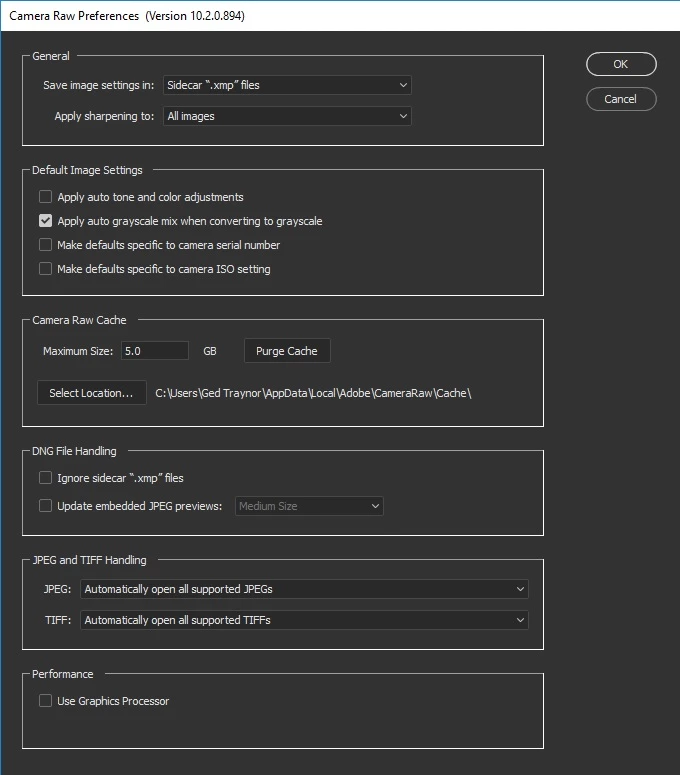Image resolution: width=680 pixels, height=775 pixels.
Task: Open the Save image settings in dropdown
Action: [287, 85]
